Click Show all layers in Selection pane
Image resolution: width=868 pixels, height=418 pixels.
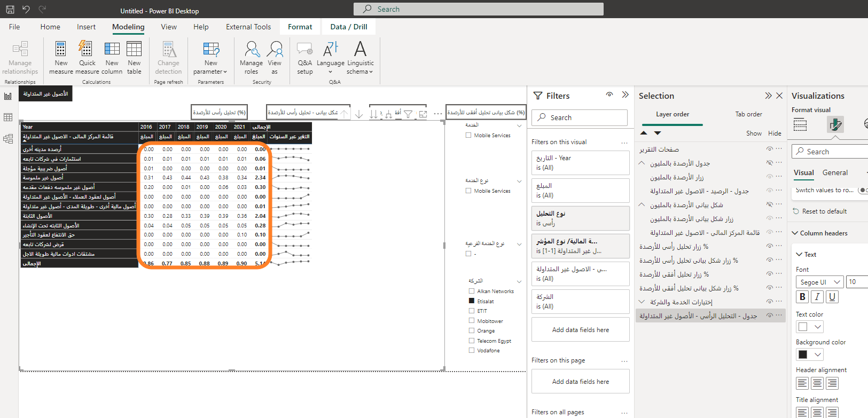coord(754,133)
